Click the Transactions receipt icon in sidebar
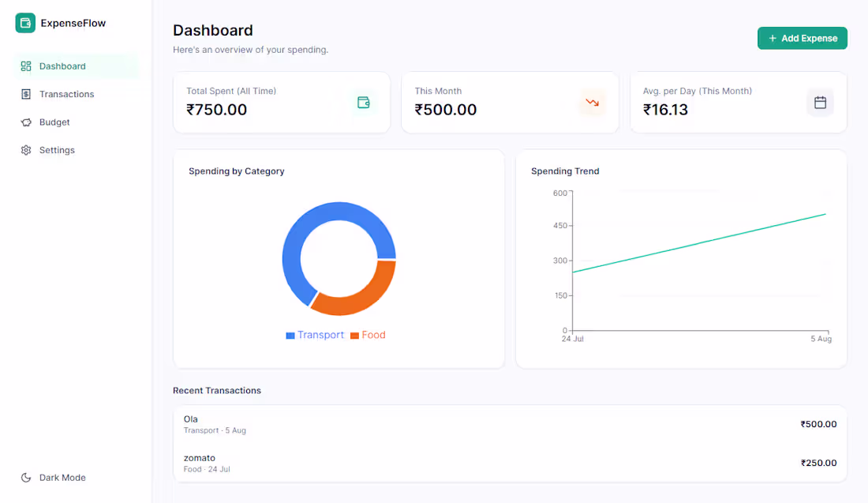This screenshot has height=503, width=868. [x=26, y=94]
